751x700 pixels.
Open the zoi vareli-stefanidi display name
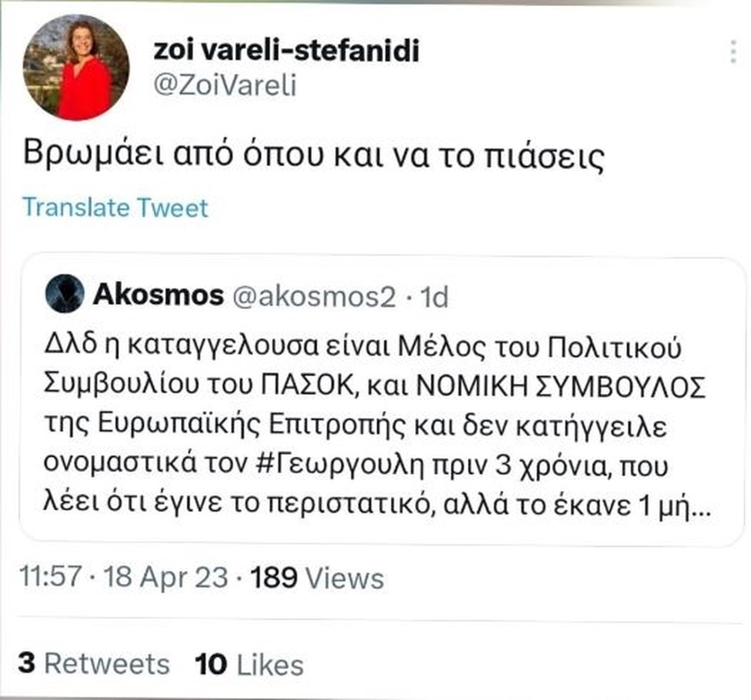287,51
